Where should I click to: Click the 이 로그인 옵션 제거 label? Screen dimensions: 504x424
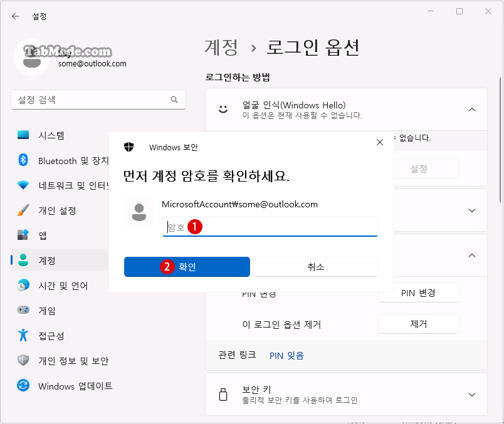point(281,324)
